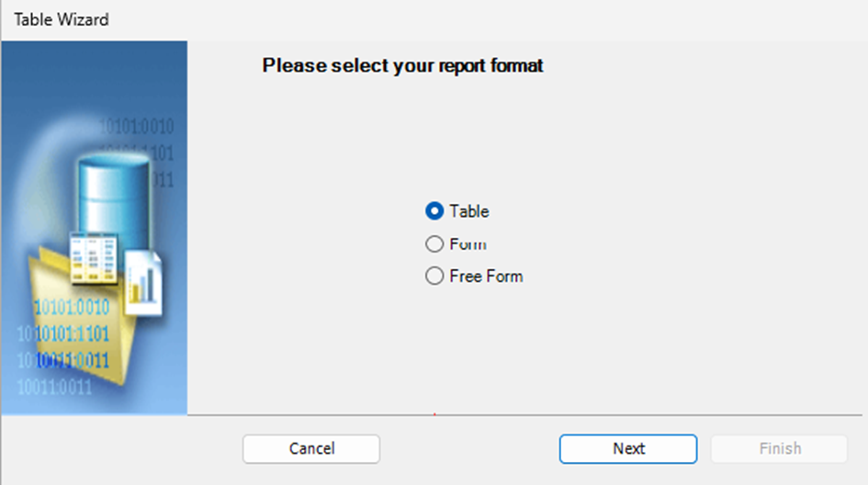Click the "Table" option label text
868x485 pixels.
(468, 211)
